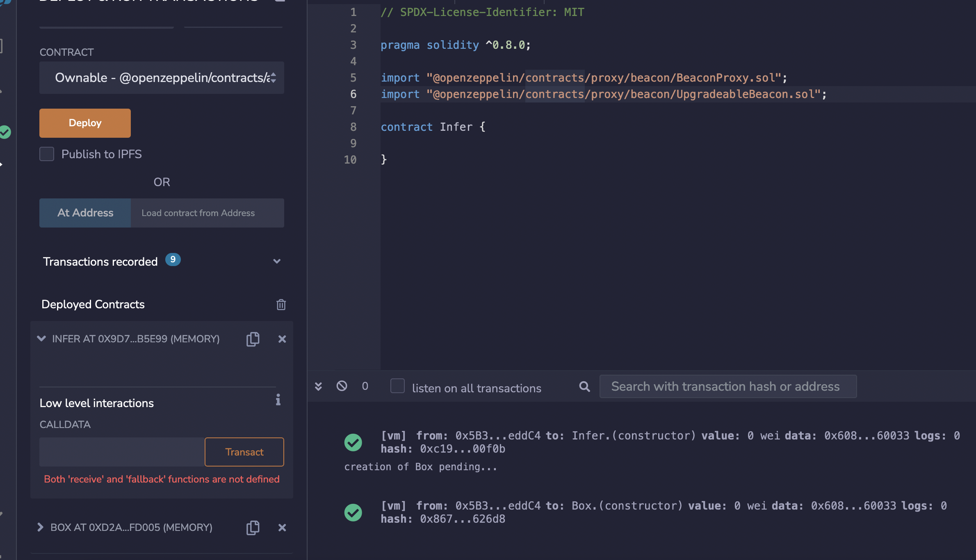This screenshot has height=560, width=976.
Task: Remove the Infer deployed contract instance
Action: tap(282, 339)
